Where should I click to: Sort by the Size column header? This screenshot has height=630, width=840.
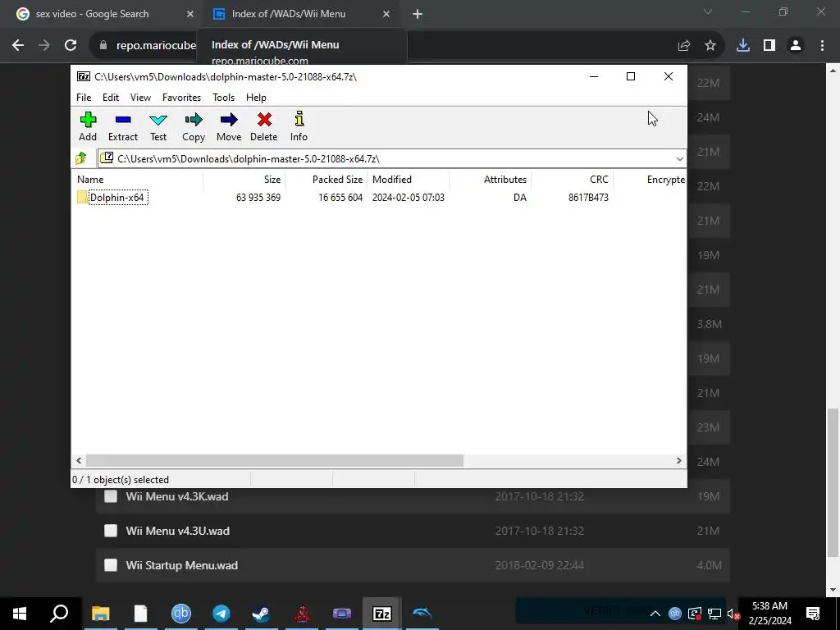tap(244, 180)
